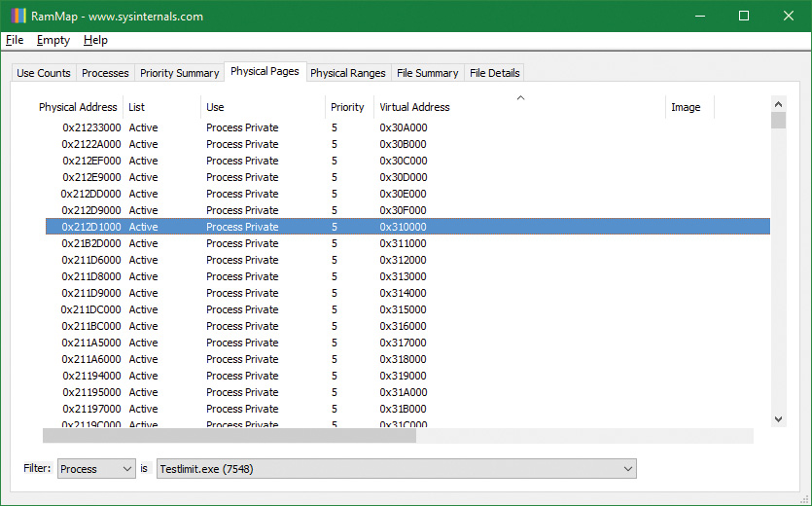The width and height of the screenshot is (812, 506).
Task: Select the row with physical address 0x21233000
Action: tap(91, 127)
